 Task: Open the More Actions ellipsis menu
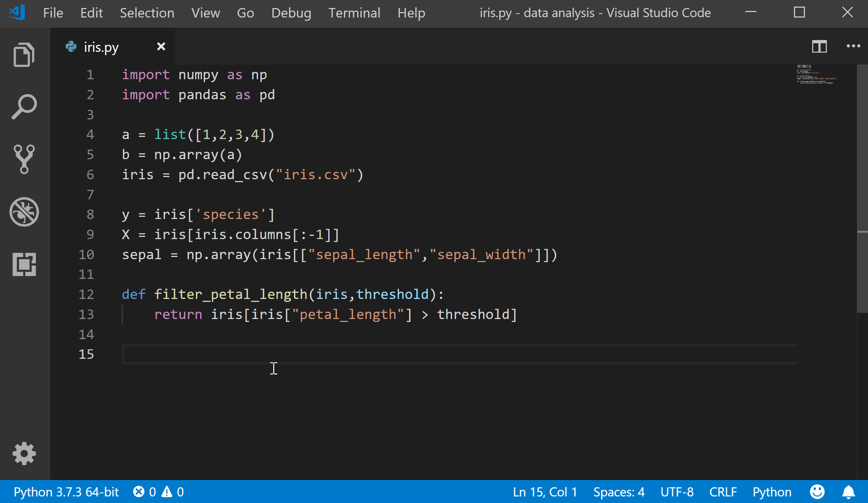853,46
